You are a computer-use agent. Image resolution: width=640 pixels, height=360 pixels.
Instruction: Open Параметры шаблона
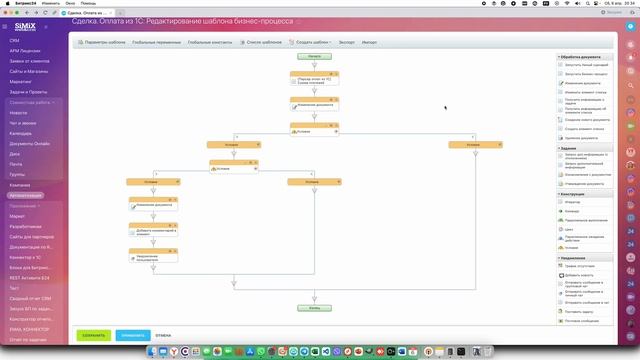pos(102,42)
